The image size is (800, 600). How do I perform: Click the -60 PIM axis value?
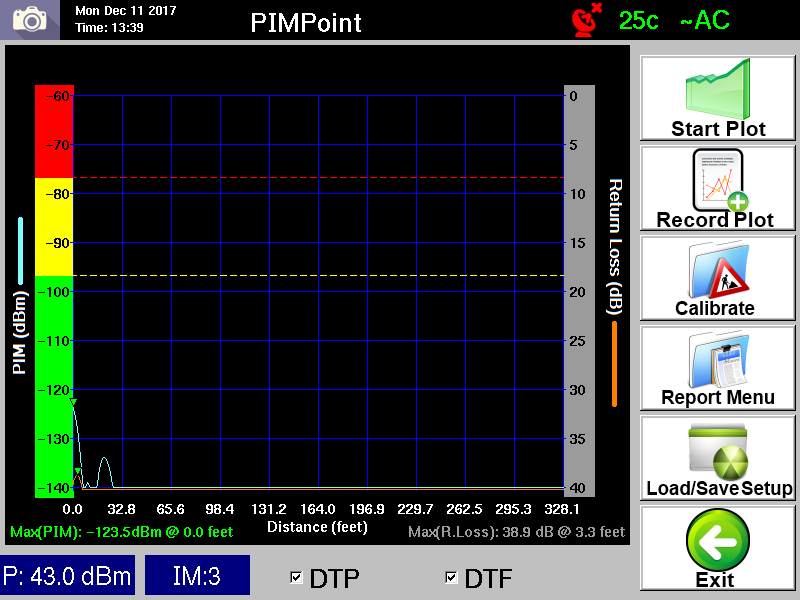pos(57,96)
